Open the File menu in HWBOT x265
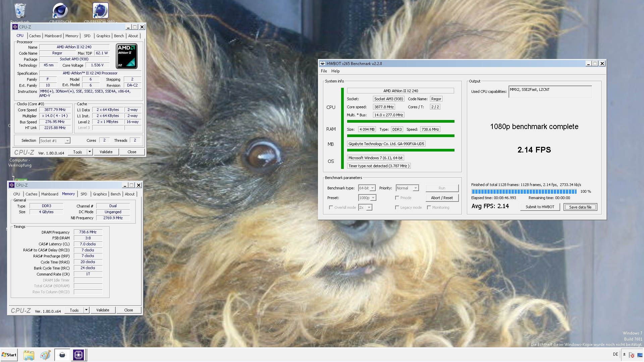This screenshot has height=362, width=644. pos(324,71)
